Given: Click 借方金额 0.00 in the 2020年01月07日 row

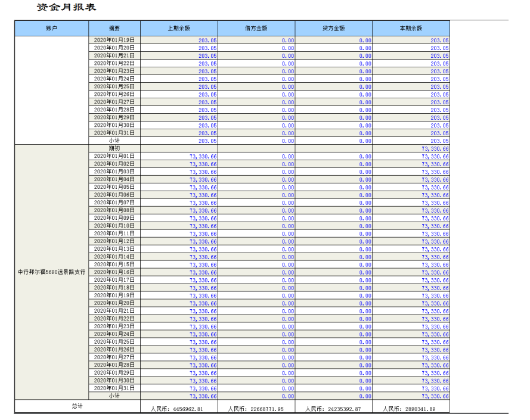Looking at the screenshot, I should coord(288,203).
